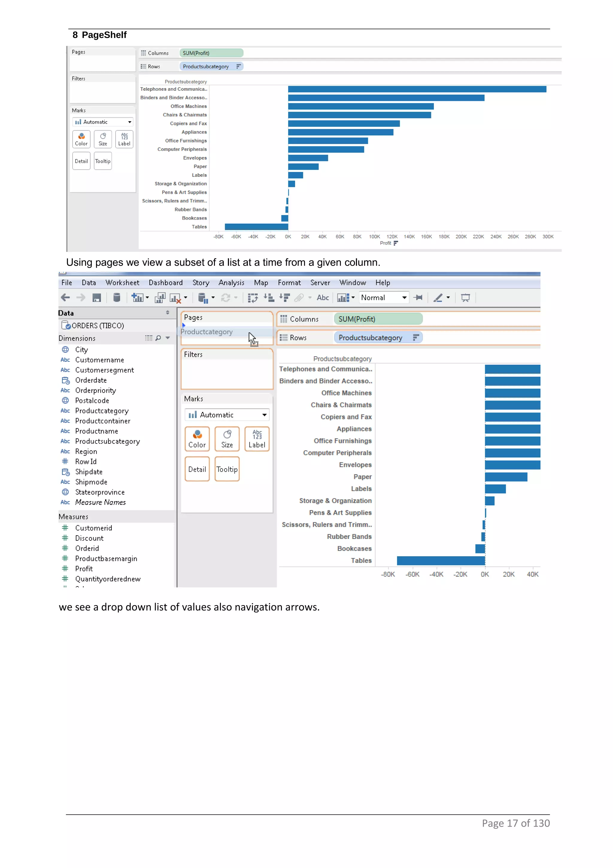This screenshot has height=868, width=613.
Task: Click the view as list icon in Dimensions
Action: [x=149, y=338]
